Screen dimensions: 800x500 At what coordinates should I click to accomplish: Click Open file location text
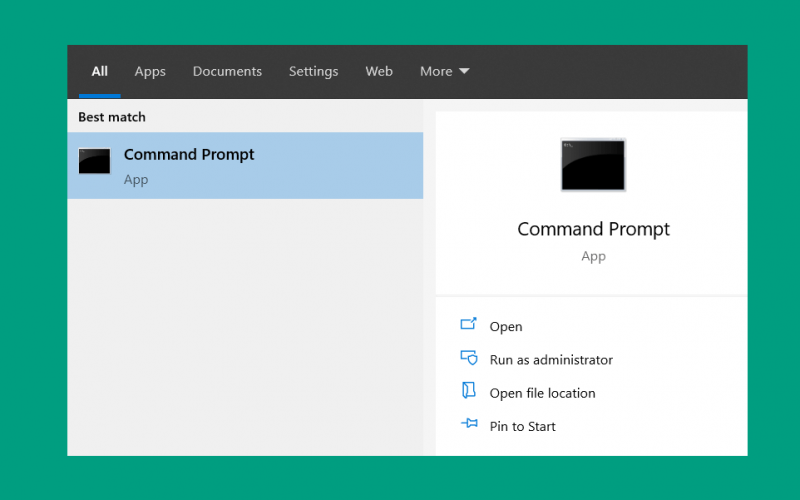542,393
